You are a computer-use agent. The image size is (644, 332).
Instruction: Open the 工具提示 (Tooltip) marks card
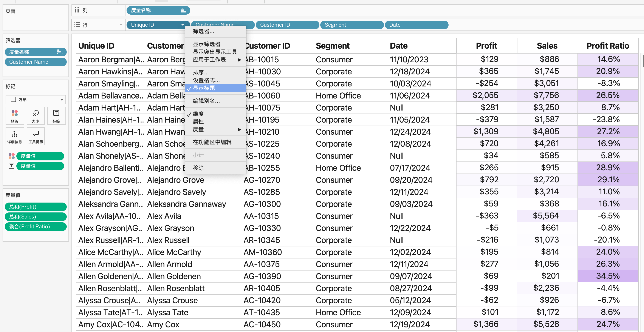coord(36,137)
